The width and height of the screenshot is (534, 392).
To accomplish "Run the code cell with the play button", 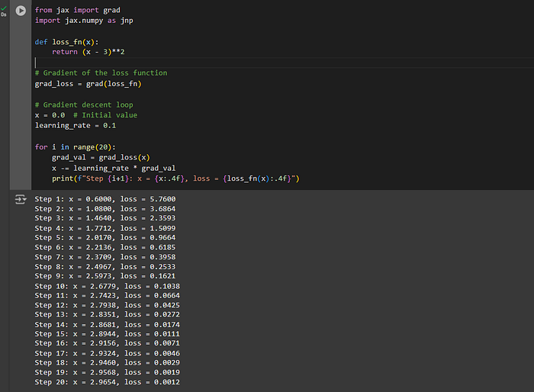I will tap(21, 11).
